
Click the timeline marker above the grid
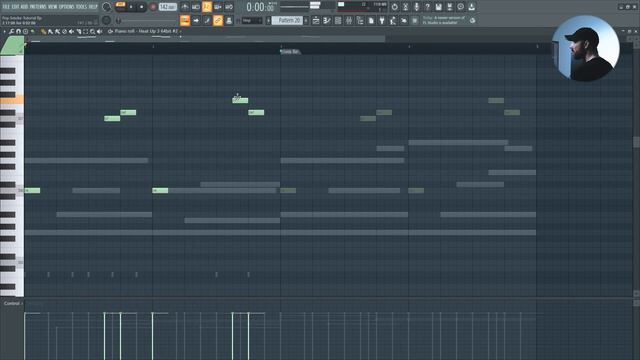click(290, 51)
